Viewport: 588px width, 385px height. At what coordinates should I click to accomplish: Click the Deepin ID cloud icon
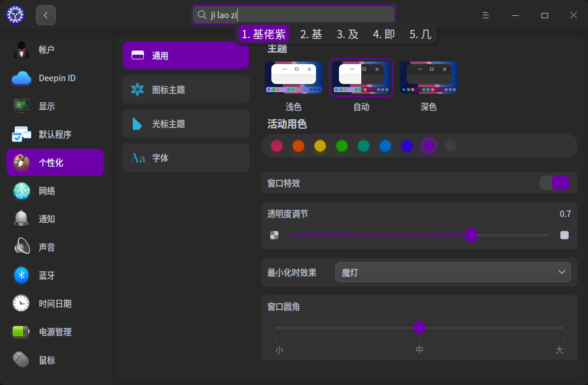(x=21, y=78)
